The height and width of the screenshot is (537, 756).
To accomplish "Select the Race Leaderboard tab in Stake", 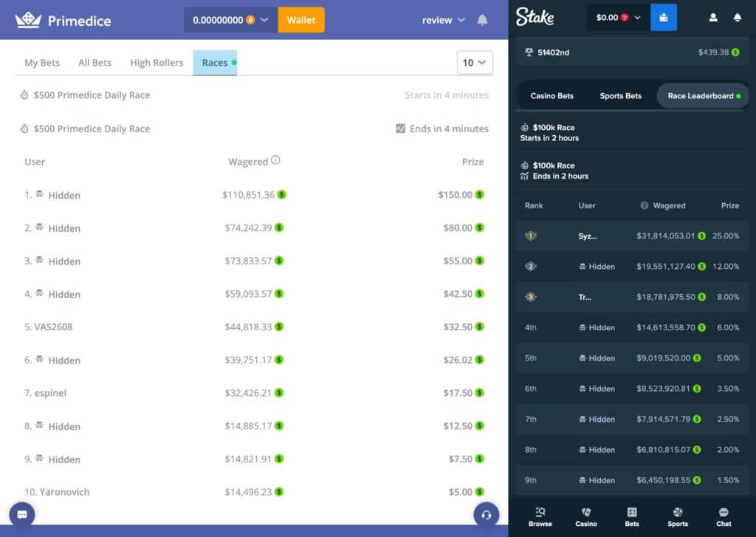I will [x=703, y=95].
